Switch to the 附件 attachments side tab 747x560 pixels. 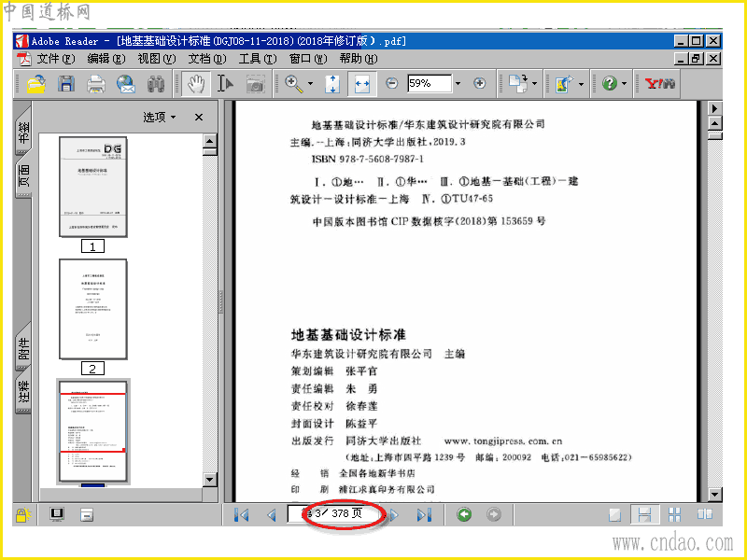[x=24, y=348]
